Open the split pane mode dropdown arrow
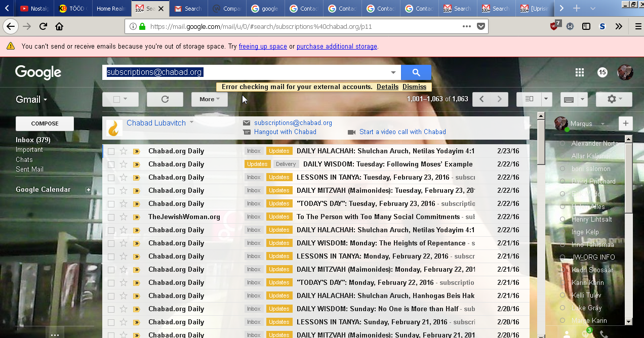Screen dimensions: 644x338 (x=547, y=99)
